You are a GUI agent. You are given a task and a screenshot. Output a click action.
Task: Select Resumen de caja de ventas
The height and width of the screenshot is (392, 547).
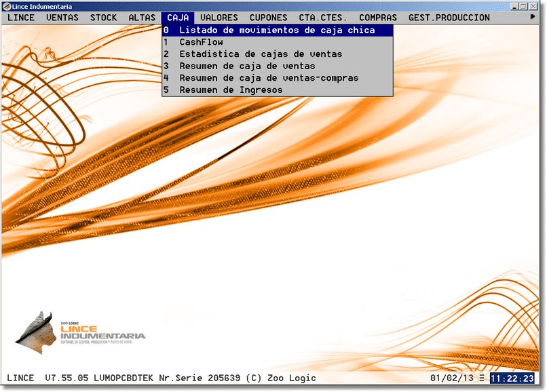pyautogui.click(x=278, y=66)
